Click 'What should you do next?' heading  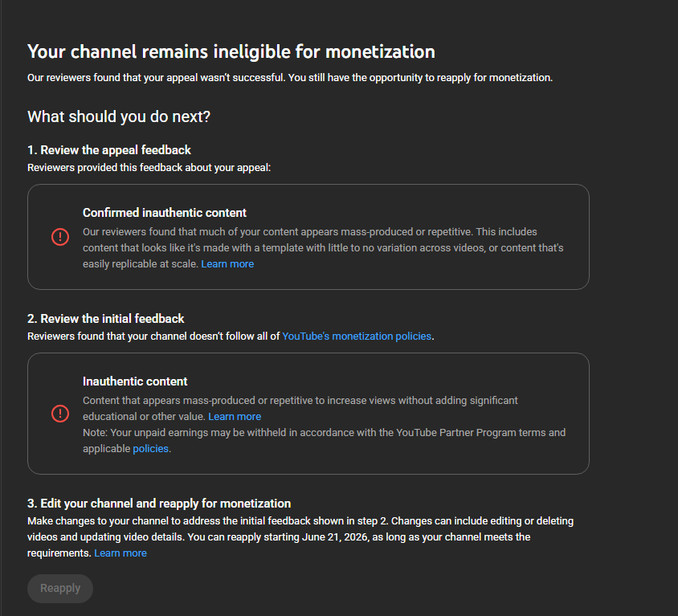[119, 116]
